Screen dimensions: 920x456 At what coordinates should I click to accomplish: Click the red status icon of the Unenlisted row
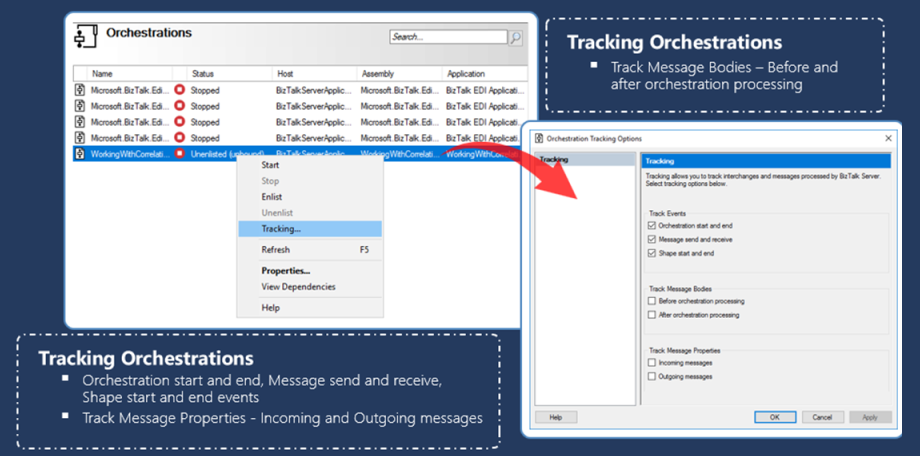(x=180, y=154)
